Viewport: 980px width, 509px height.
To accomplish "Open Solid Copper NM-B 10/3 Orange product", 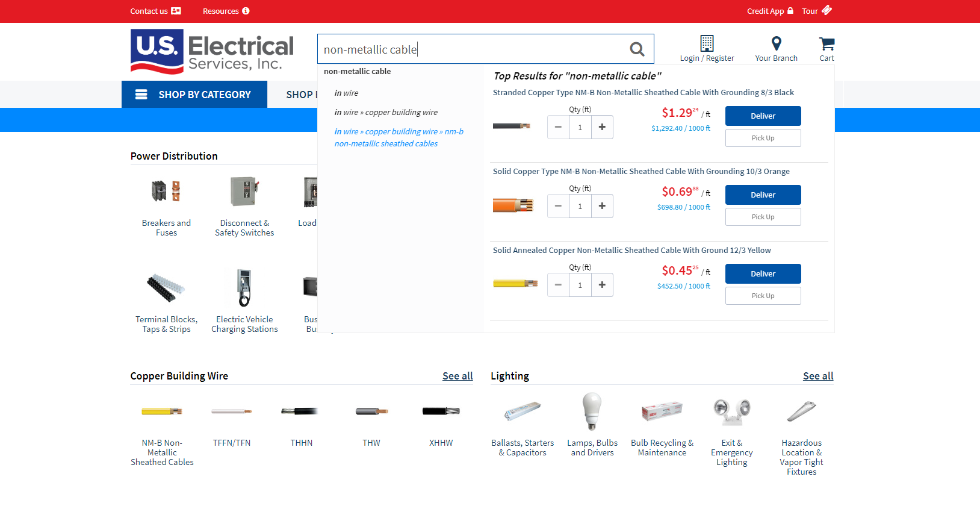I will 641,171.
